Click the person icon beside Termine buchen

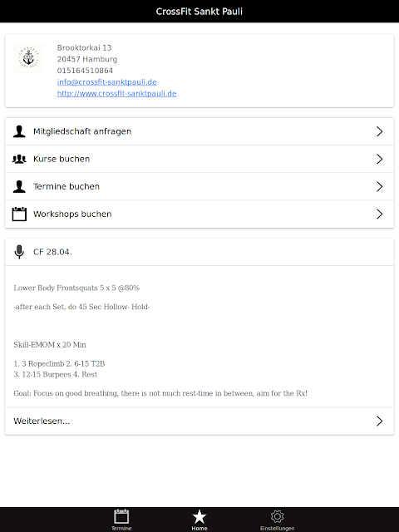19,186
